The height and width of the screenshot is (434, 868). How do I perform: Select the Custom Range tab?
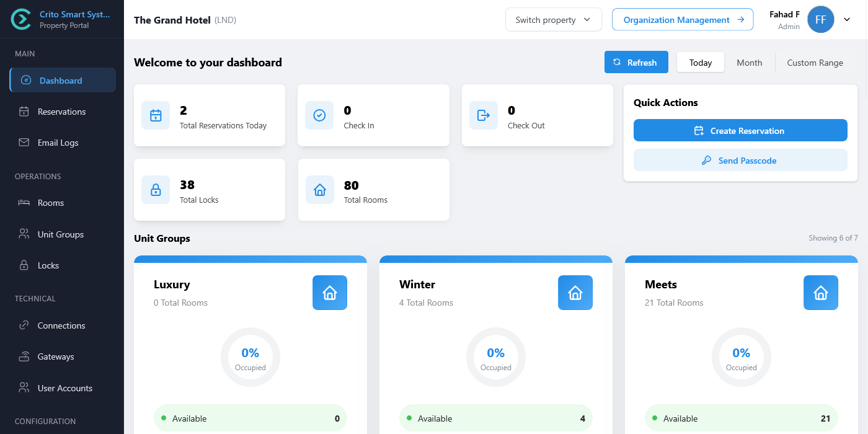tap(815, 63)
